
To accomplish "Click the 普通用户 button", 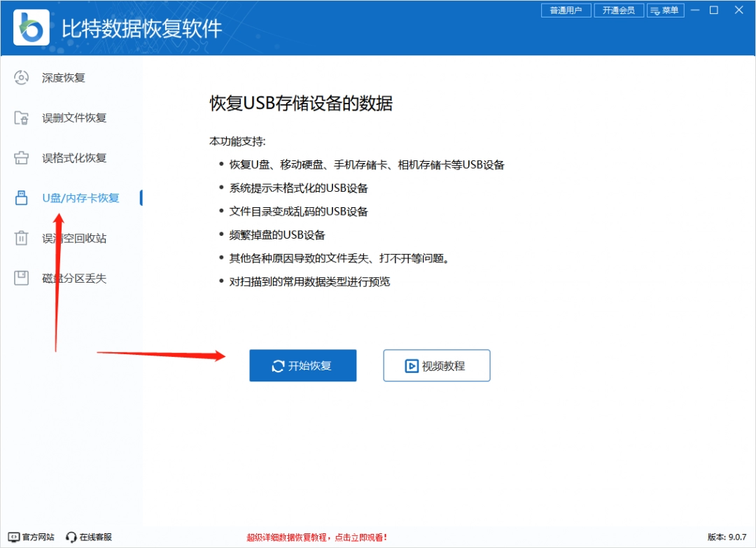I will [x=566, y=10].
